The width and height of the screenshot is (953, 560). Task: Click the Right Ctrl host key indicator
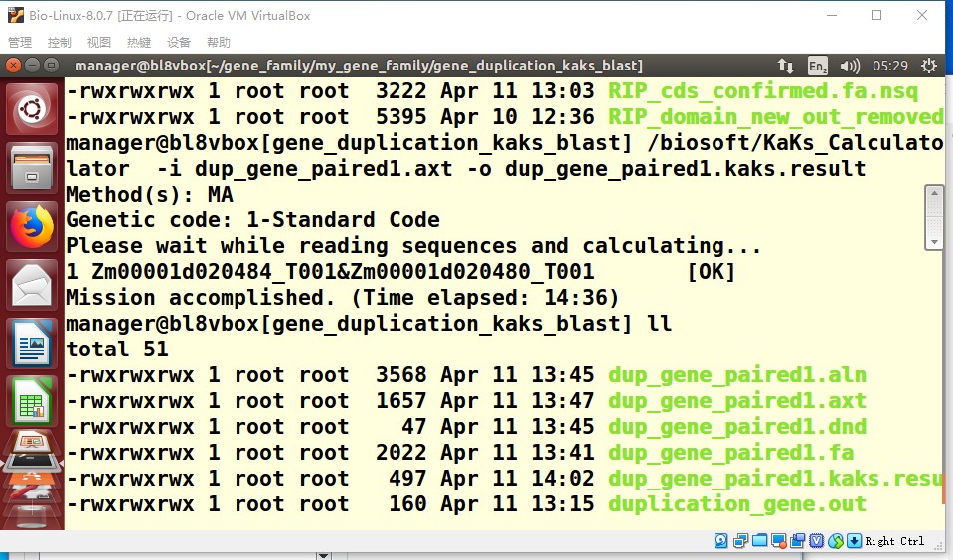click(893, 541)
